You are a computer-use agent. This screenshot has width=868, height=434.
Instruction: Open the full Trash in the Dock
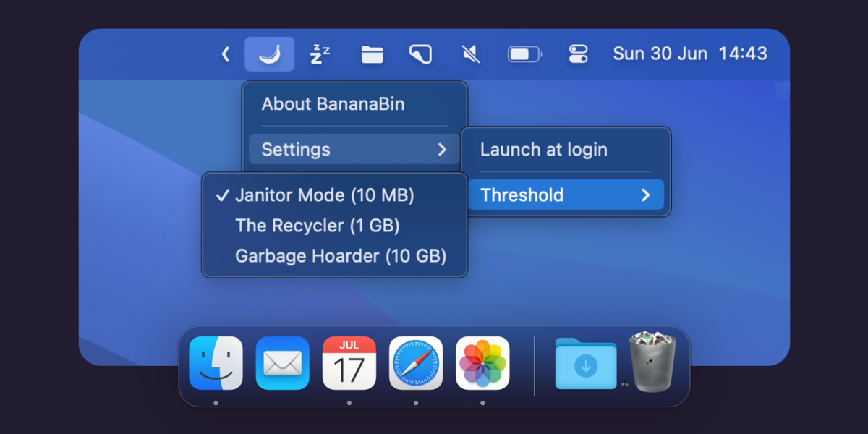[652, 362]
